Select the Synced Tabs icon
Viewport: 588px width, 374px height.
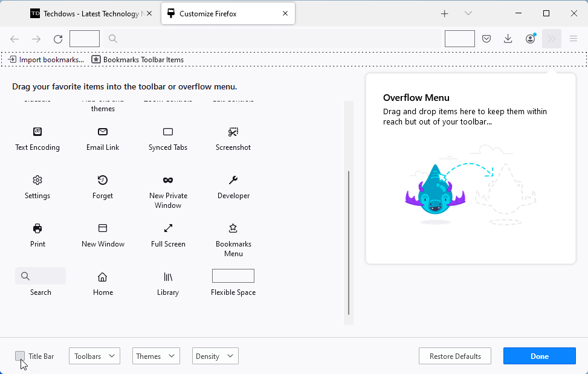tap(168, 132)
